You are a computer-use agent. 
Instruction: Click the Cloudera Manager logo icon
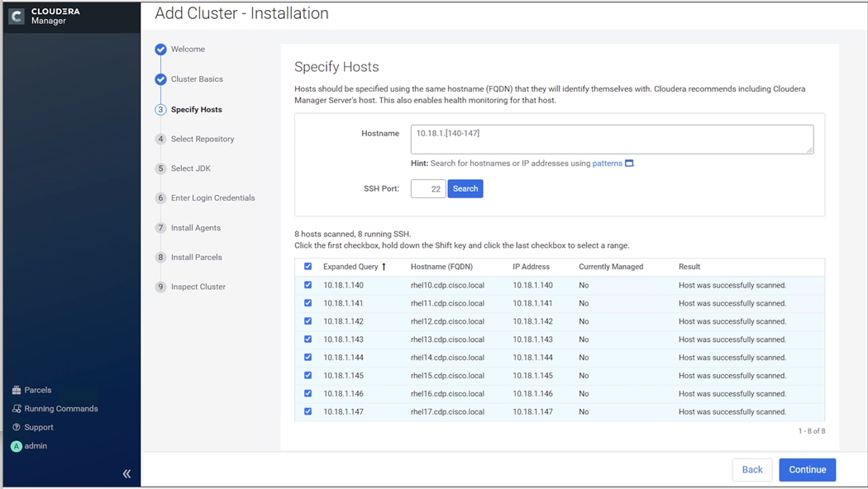(x=17, y=17)
